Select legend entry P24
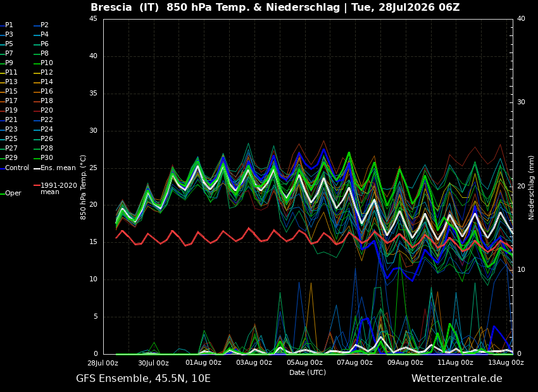This screenshot has height=392, width=538. click(47, 129)
